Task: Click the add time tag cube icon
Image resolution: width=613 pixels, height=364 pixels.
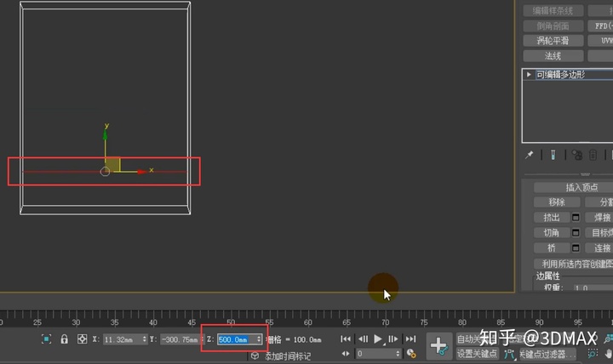Action: (255, 355)
